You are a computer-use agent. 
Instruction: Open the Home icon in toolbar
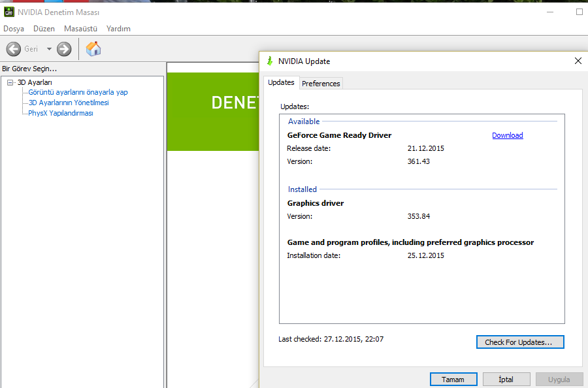coord(93,49)
